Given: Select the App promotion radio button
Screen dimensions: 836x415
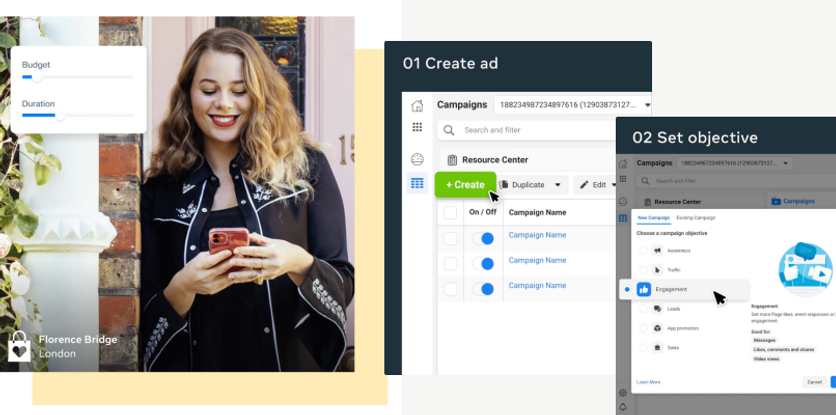Looking at the screenshot, I should tap(643, 328).
